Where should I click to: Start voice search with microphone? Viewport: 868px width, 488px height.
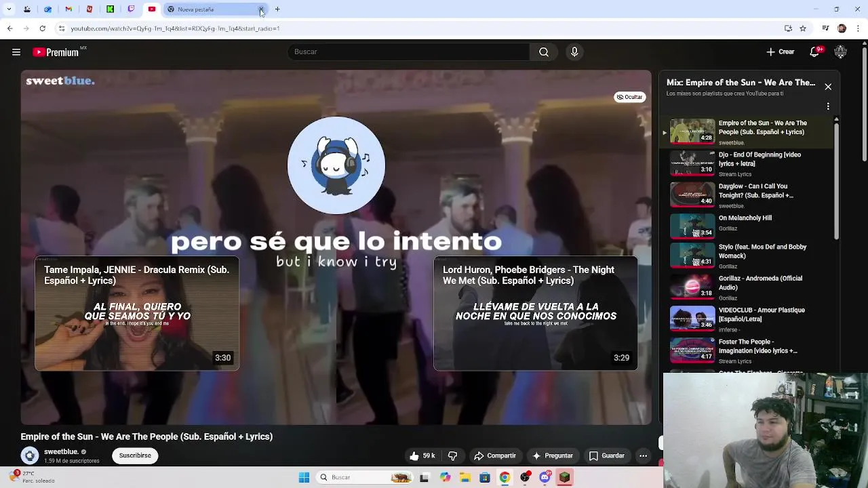[x=574, y=52]
